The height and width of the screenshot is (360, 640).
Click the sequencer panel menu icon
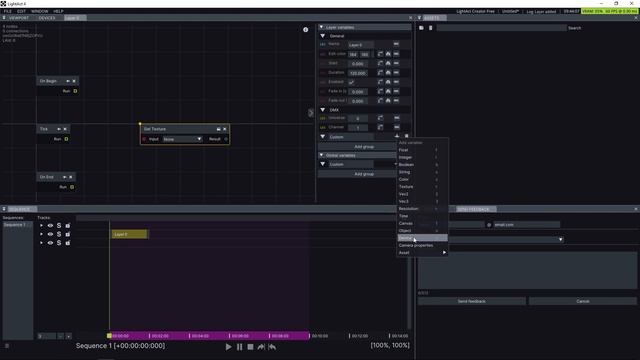tap(4, 209)
